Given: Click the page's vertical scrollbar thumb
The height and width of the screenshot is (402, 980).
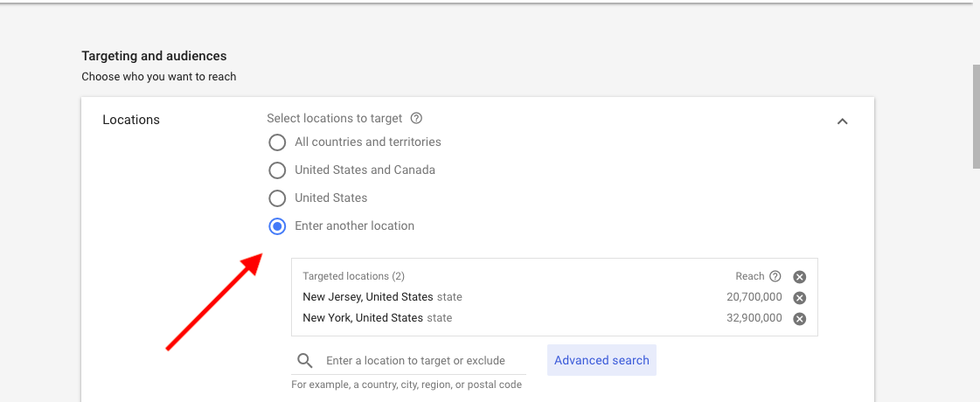Looking at the screenshot, I should (977, 115).
